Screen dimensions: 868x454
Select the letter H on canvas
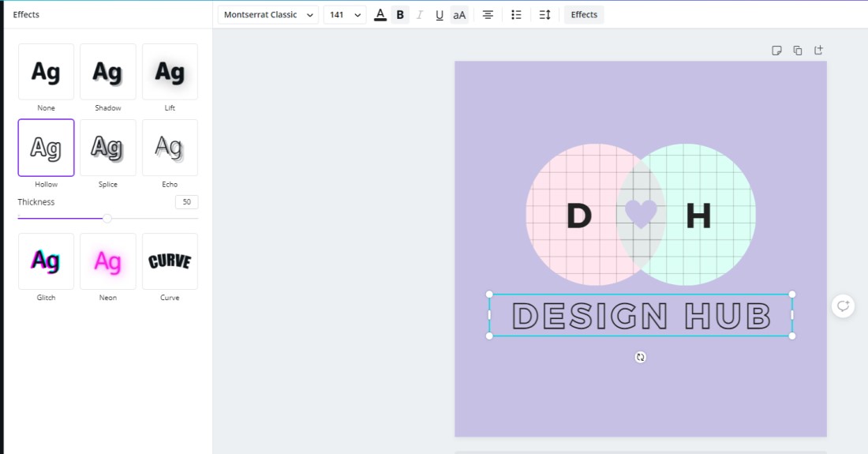pos(698,216)
